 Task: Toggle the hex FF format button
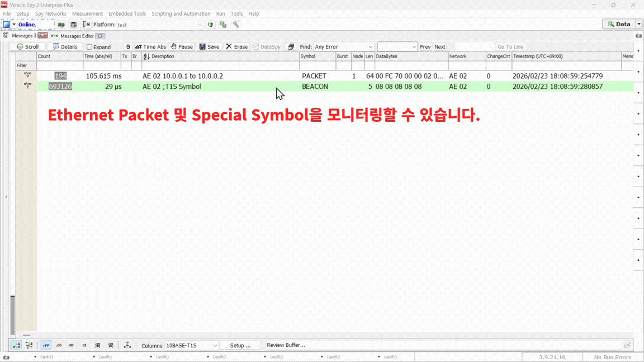click(46, 345)
